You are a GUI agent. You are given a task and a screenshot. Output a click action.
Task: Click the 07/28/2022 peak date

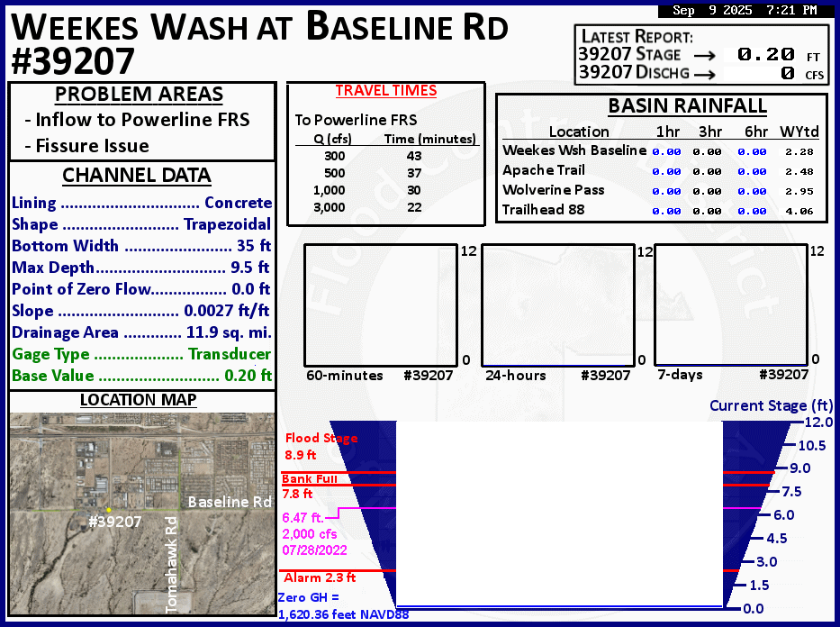(x=314, y=550)
